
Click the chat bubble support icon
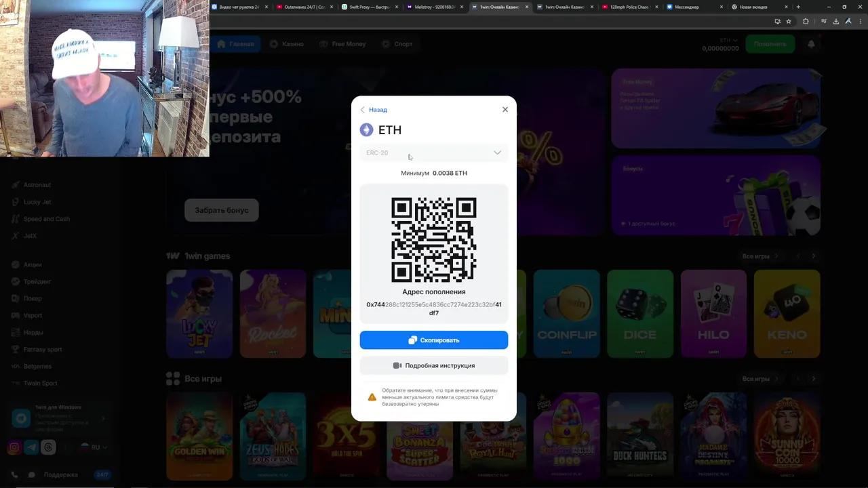point(31,475)
